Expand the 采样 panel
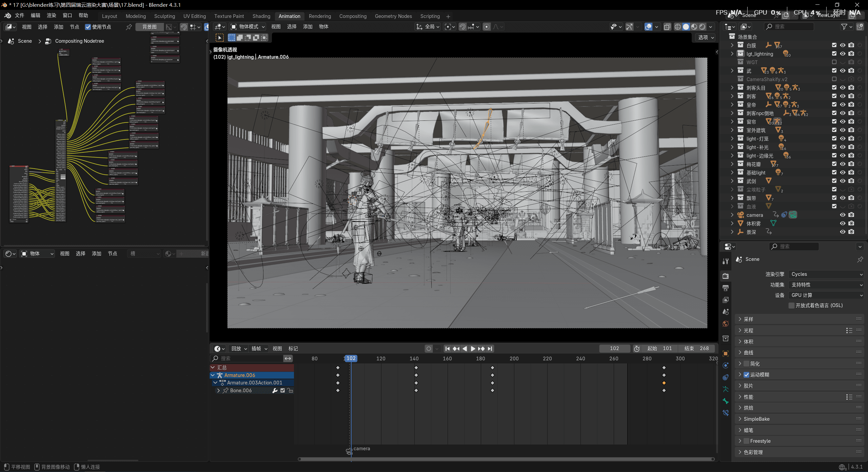This screenshot has width=868, height=472. coord(800,319)
